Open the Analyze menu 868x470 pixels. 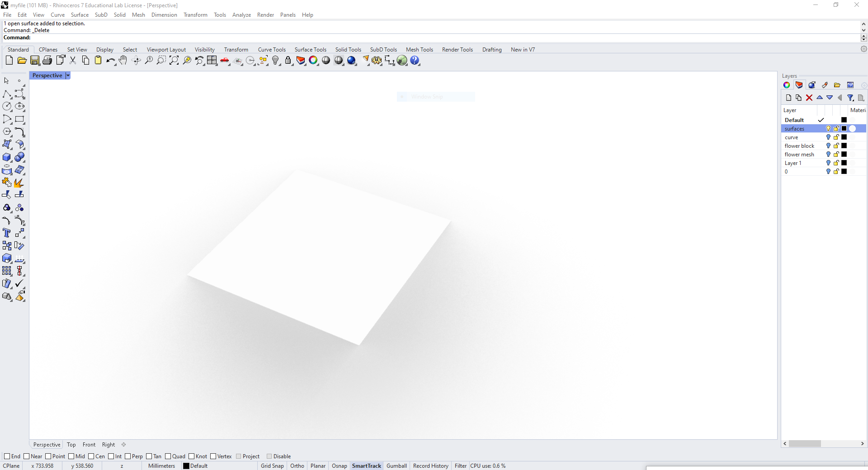241,15
